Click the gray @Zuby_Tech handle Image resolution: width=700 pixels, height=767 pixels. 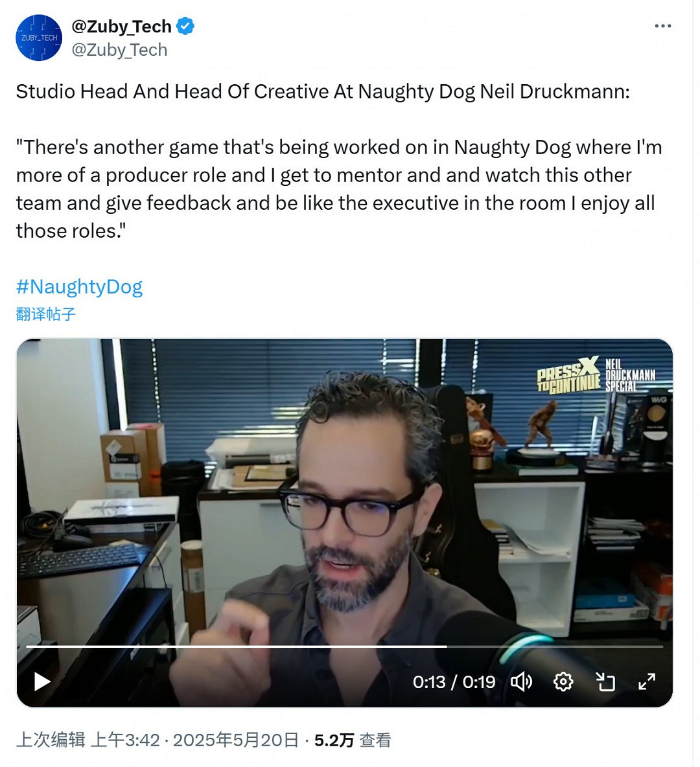(x=119, y=50)
